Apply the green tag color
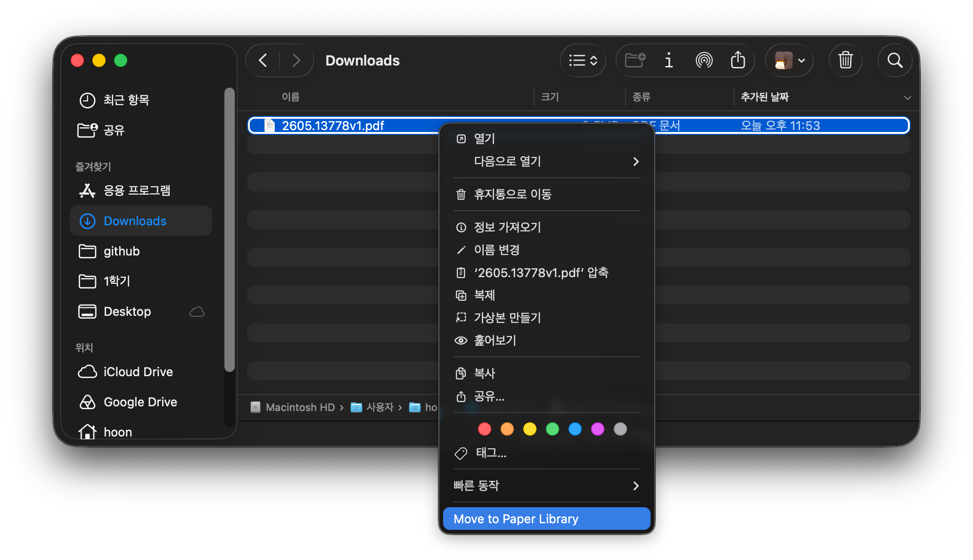Viewport: 973px width, 560px height. point(552,429)
